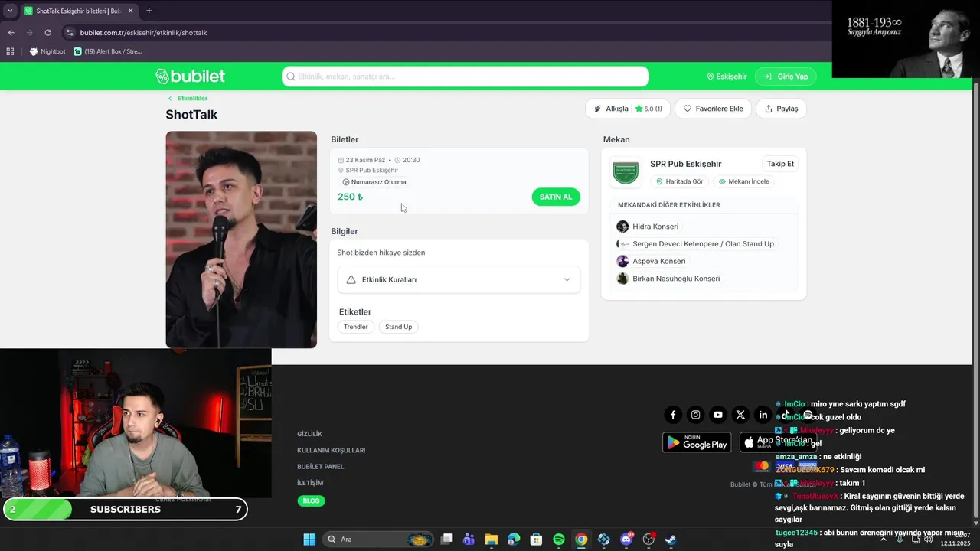Open Microsoft Store from the taskbar

[537, 540]
